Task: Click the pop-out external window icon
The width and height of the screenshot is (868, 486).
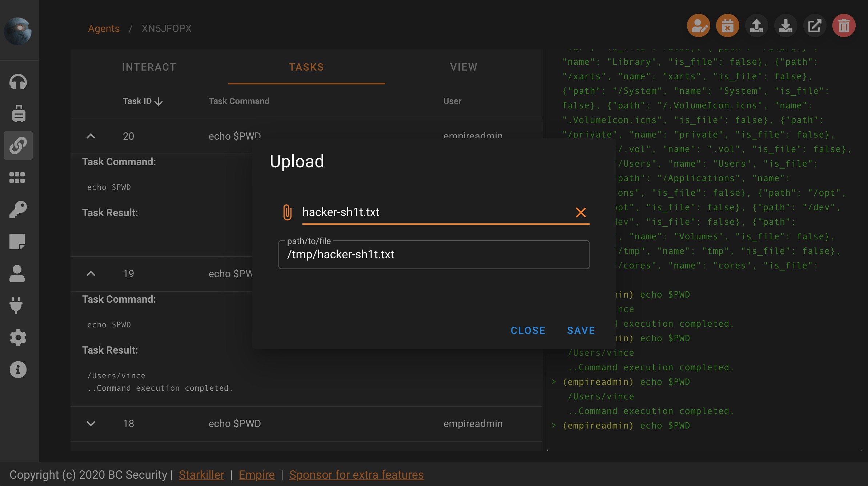Action: [x=815, y=26]
